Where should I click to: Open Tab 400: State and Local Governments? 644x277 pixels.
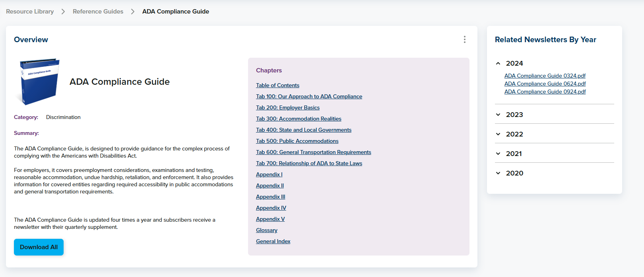tap(304, 130)
